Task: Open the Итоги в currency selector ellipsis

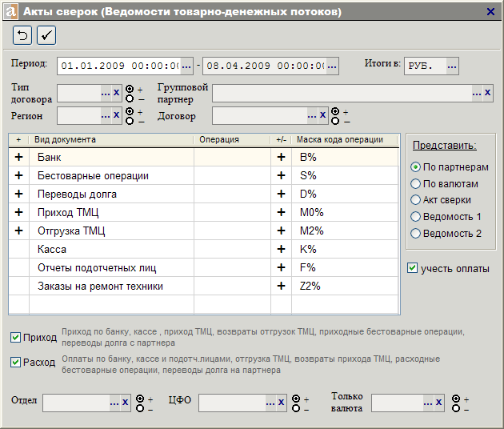Action: [452, 66]
